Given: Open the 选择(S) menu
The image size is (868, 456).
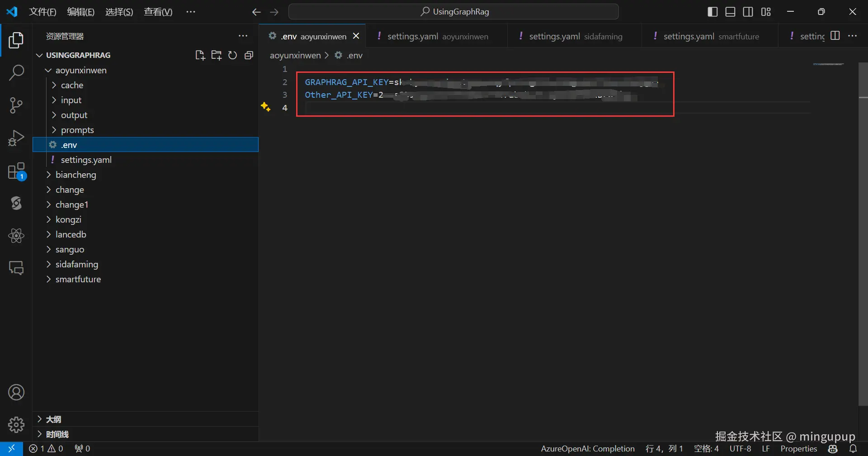Looking at the screenshot, I should [119, 12].
